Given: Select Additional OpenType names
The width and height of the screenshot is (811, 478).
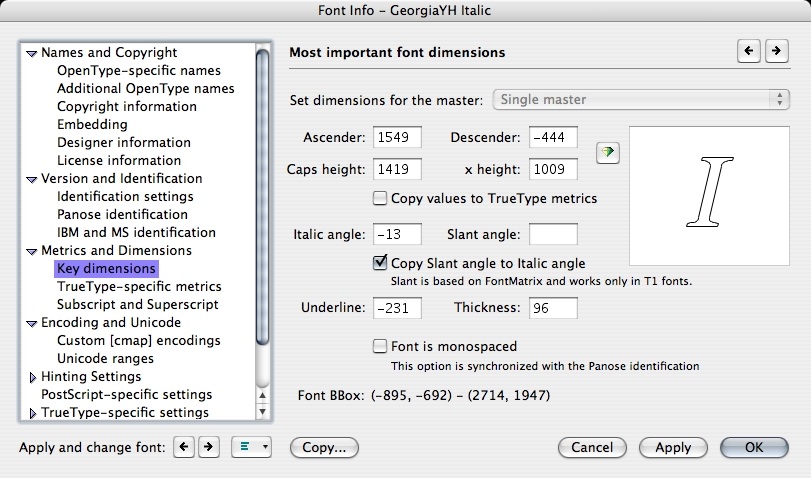Looking at the screenshot, I should pyautogui.click(x=145, y=88).
